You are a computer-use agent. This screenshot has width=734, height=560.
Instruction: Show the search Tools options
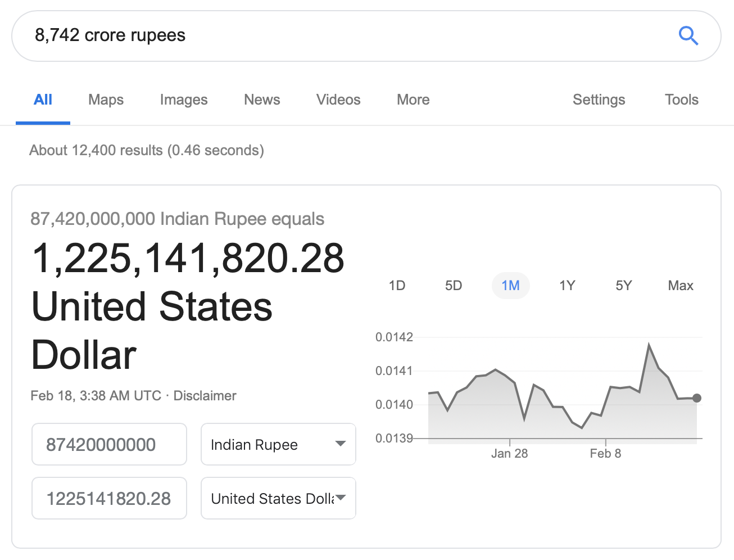(681, 100)
